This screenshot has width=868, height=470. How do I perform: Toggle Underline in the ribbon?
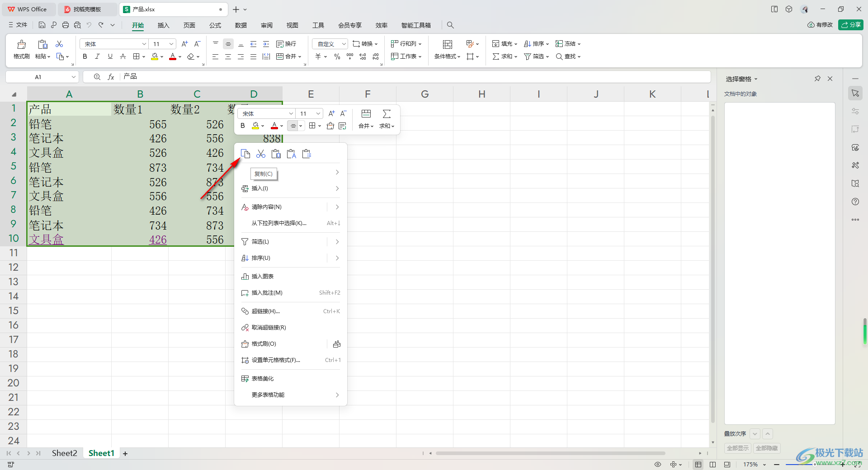110,56
